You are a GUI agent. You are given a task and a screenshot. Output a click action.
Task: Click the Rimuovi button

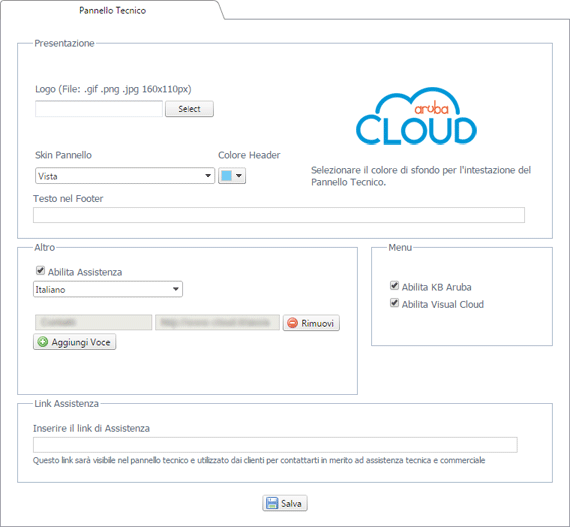click(311, 323)
